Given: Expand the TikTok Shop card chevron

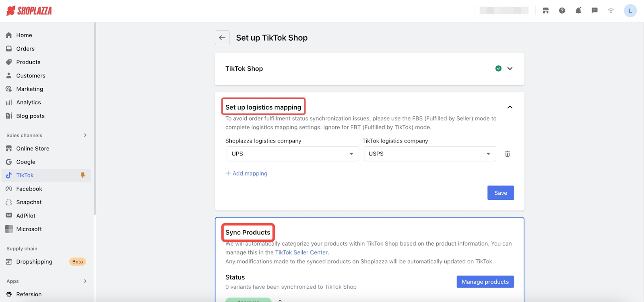Looking at the screenshot, I should [510, 68].
